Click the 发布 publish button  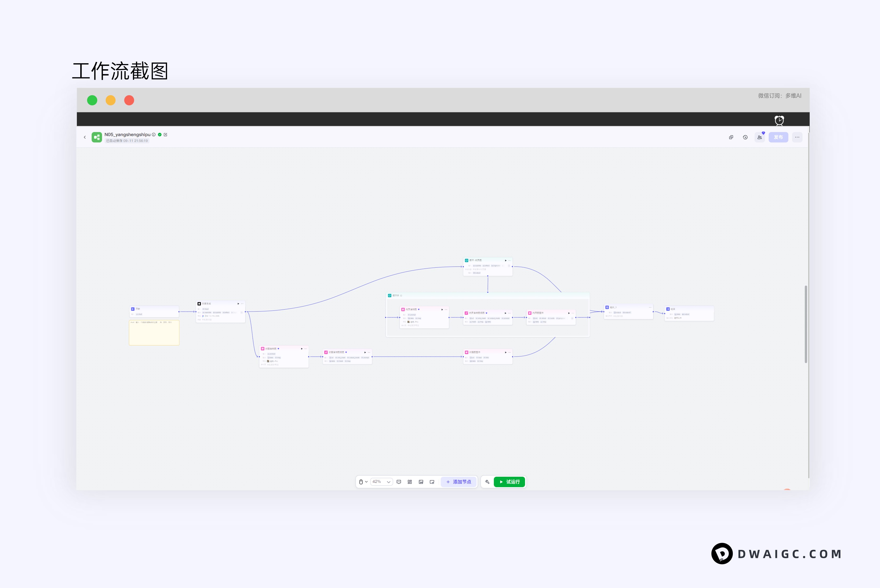pos(778,137)
